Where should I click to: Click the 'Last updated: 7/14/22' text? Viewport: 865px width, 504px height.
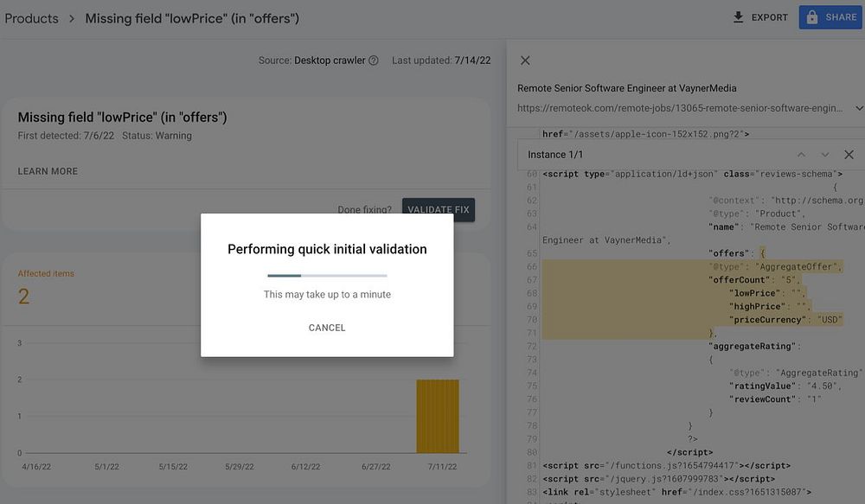click(441, 61)
